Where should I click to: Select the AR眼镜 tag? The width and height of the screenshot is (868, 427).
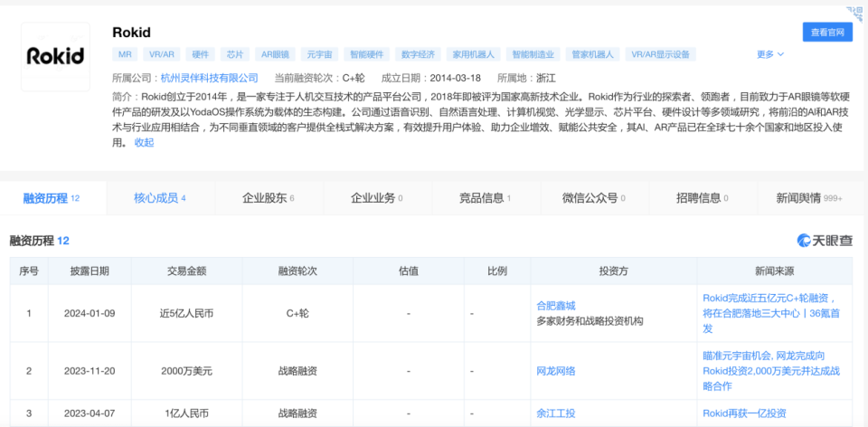(275, 54)
